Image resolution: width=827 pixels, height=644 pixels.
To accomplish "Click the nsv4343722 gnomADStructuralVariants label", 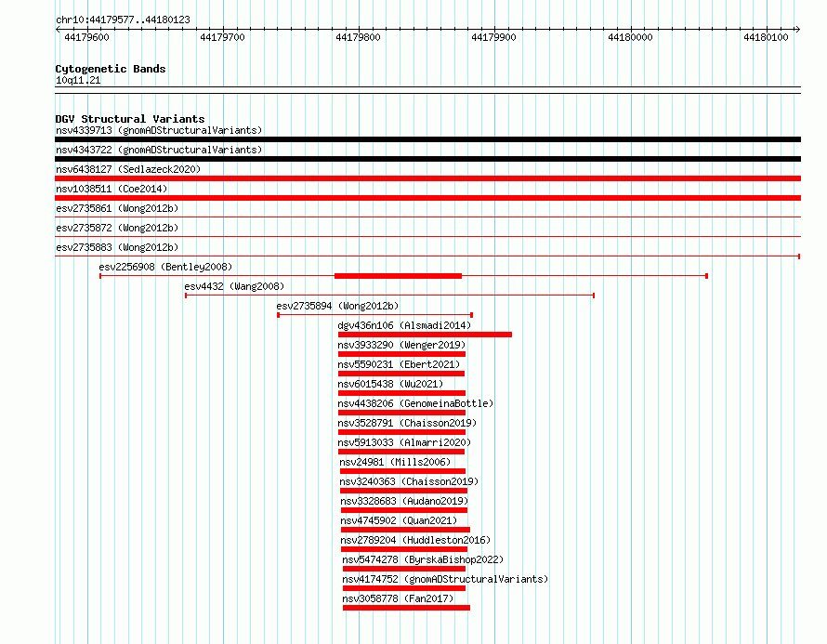I will coord(159,150).
